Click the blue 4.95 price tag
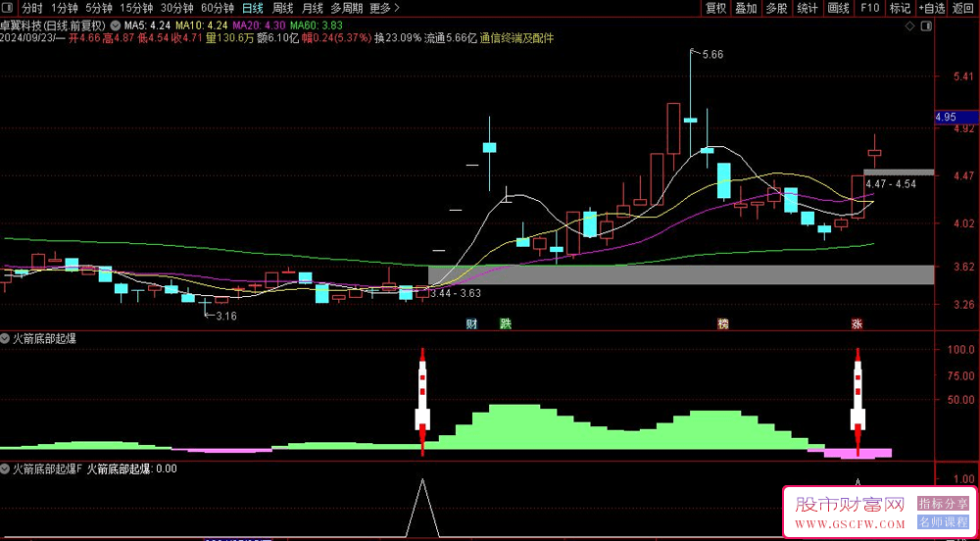This screenshot has height=541, width=980. 955,118
